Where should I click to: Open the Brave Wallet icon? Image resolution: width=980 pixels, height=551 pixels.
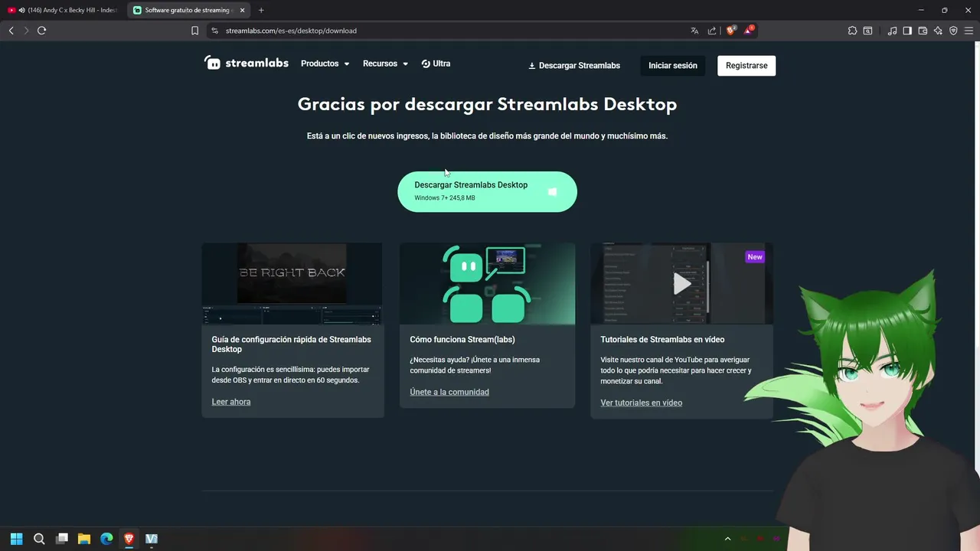(x=923, y=31)
